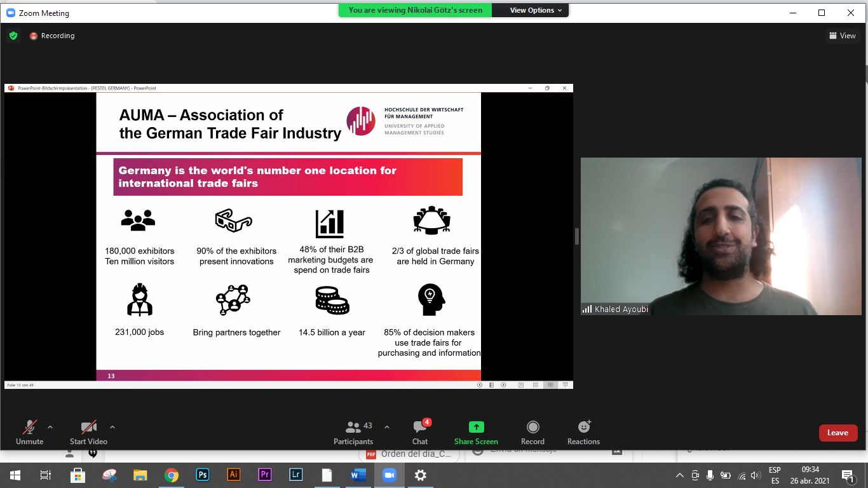
Task: Expand audio options arrow beside Unmute
Action: [x=50, y=427]
